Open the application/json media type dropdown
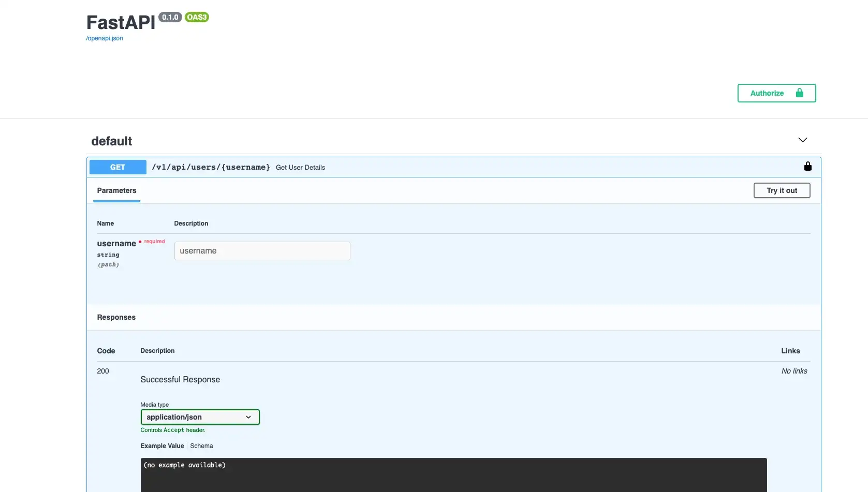The width and height of the screenshot is (868, 492). coord(200,417)
